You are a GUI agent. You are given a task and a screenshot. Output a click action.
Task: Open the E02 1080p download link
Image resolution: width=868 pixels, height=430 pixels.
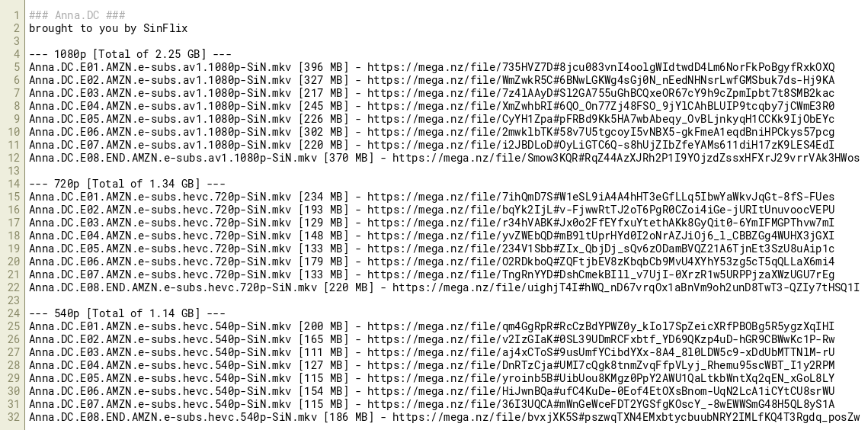(x=601, y=80)
